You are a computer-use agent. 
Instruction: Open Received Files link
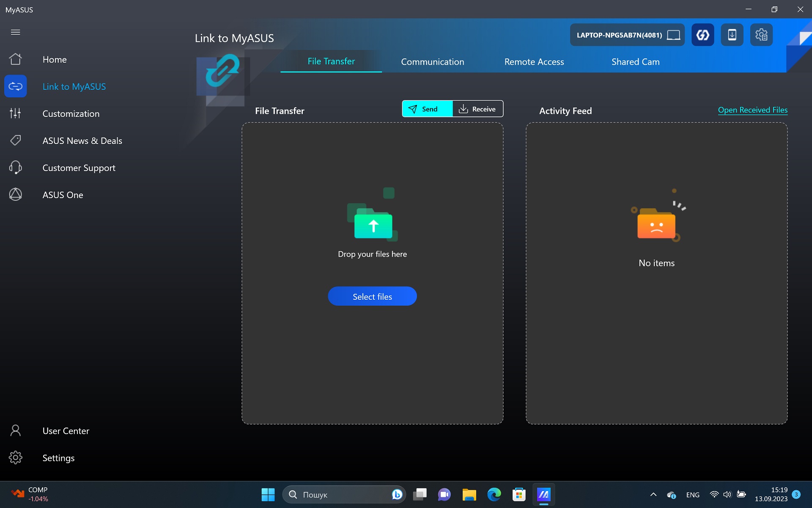752,110
